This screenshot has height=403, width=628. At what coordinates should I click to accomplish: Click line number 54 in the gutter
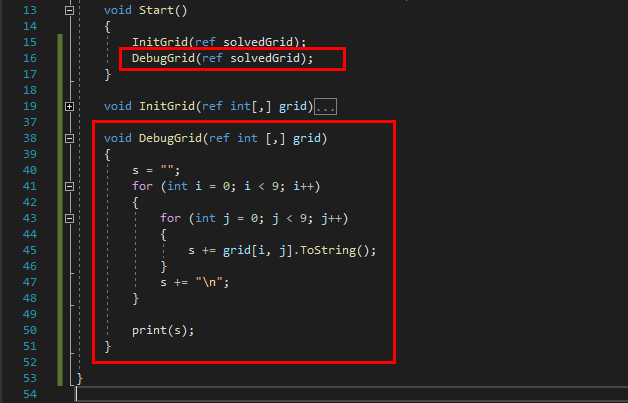click(30, 395)
